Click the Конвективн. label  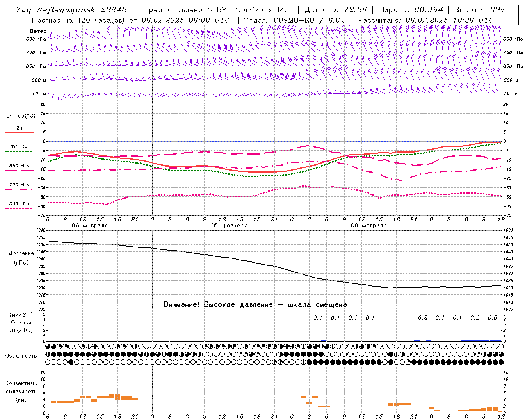pos(21,383)
